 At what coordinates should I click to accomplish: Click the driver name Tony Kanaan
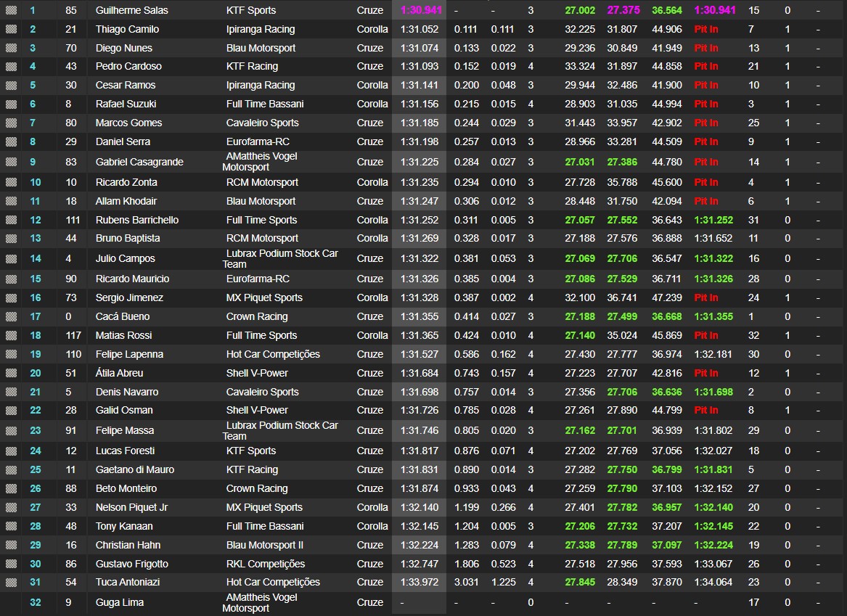124,526
